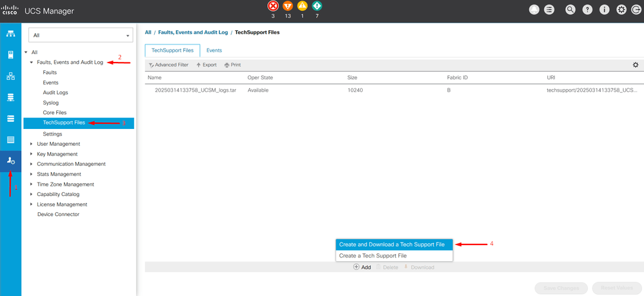Expand Stats Management node
644x296 pixels.
click(x=31, y=174)
